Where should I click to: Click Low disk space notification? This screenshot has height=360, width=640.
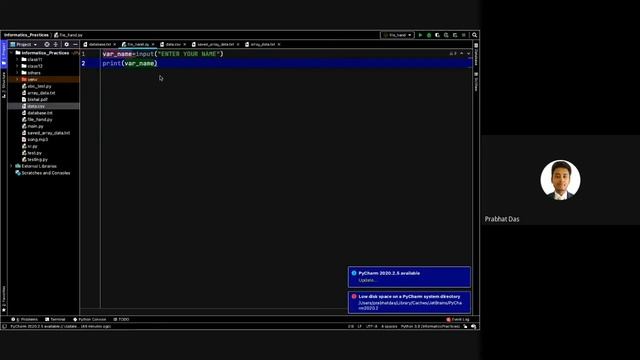pyautogui.click(x=409, y=302)
